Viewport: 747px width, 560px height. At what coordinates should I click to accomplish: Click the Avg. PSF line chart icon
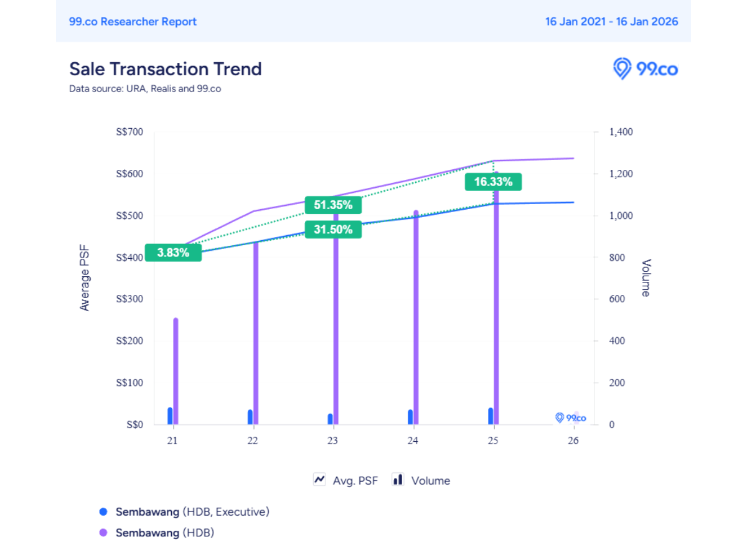(x=320, y=480)
